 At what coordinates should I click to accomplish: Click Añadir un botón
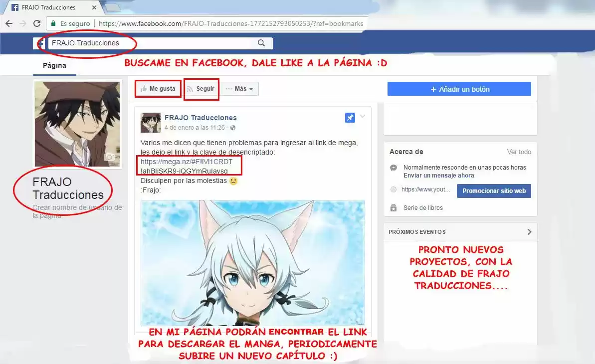click(459, 89)
